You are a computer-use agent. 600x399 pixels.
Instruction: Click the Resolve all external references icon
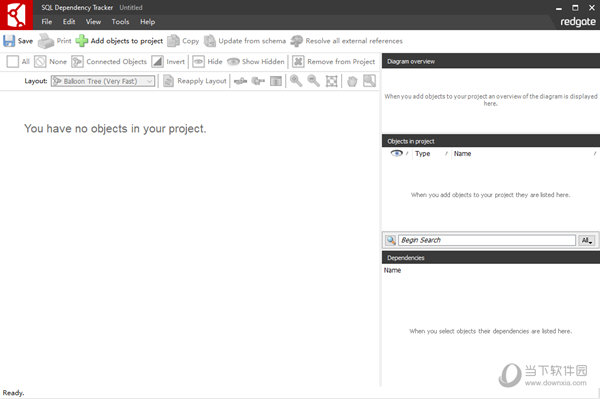coord(297,41)
